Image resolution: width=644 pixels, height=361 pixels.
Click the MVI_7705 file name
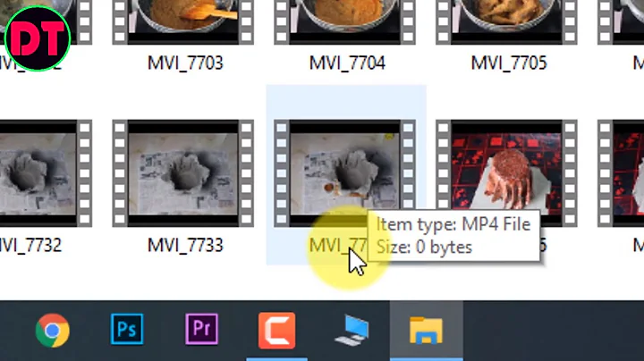pos(509,63)
